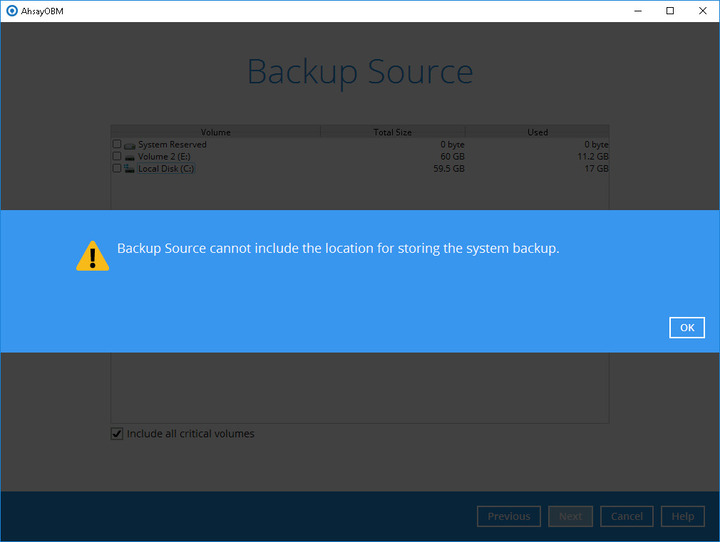Viewport: 720px width, 542px height.
Task: Minimize the AhsayOBM window
Action: coord(638,11)
